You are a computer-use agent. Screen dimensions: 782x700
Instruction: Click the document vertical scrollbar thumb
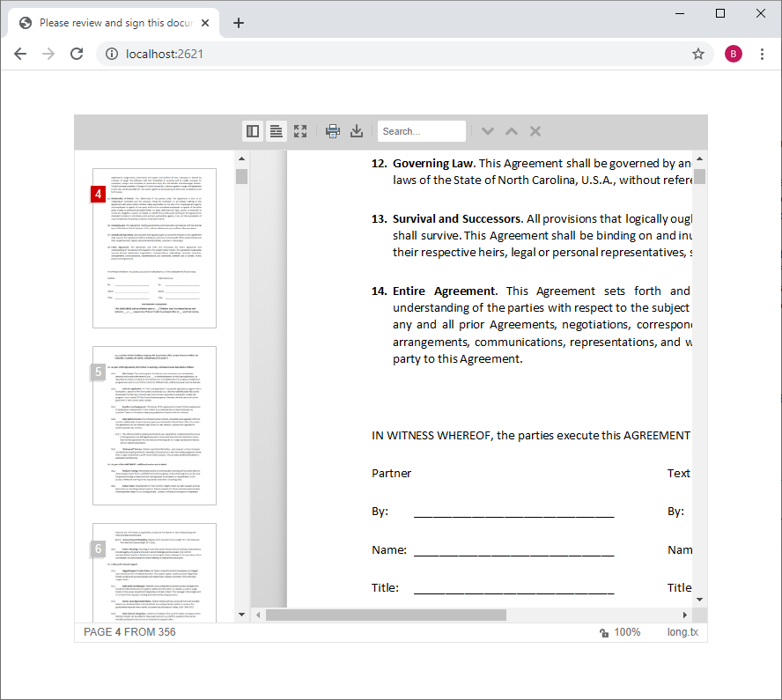[x=700, y=176]
